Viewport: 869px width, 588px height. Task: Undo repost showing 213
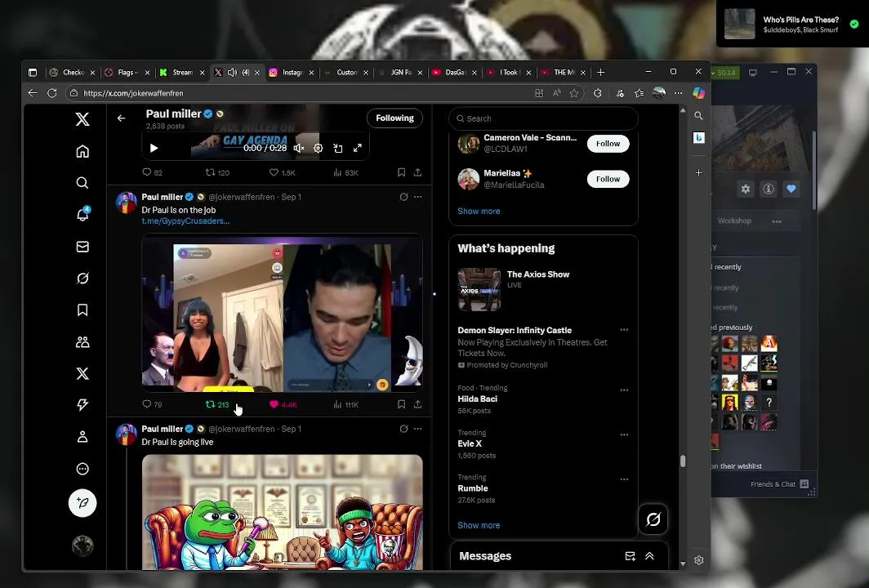pyautogui.click(x=217, y=404)
